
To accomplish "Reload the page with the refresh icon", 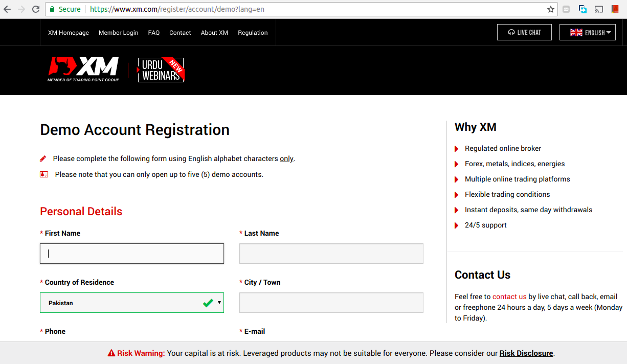I will click(x=36, y=9).
